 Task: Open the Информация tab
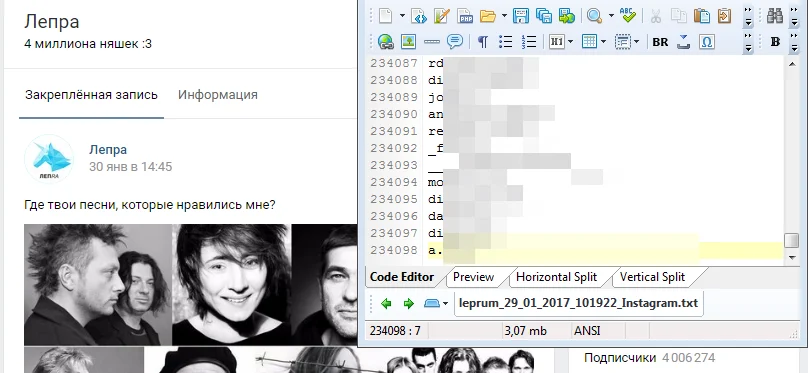(x=217, y=95)
